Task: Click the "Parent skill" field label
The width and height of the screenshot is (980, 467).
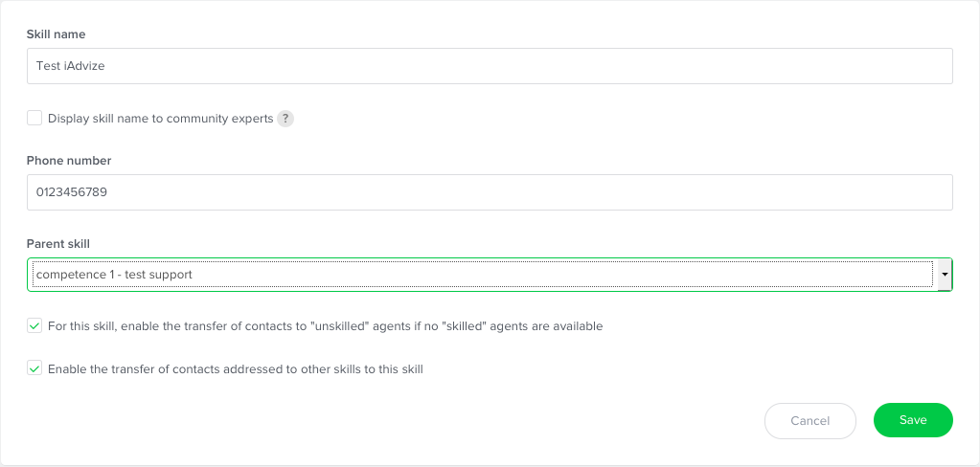Action: tap(58, 244)
